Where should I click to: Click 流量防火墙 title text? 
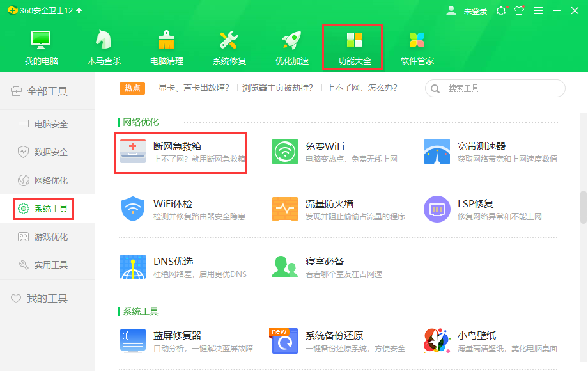(x=329, y=203)
